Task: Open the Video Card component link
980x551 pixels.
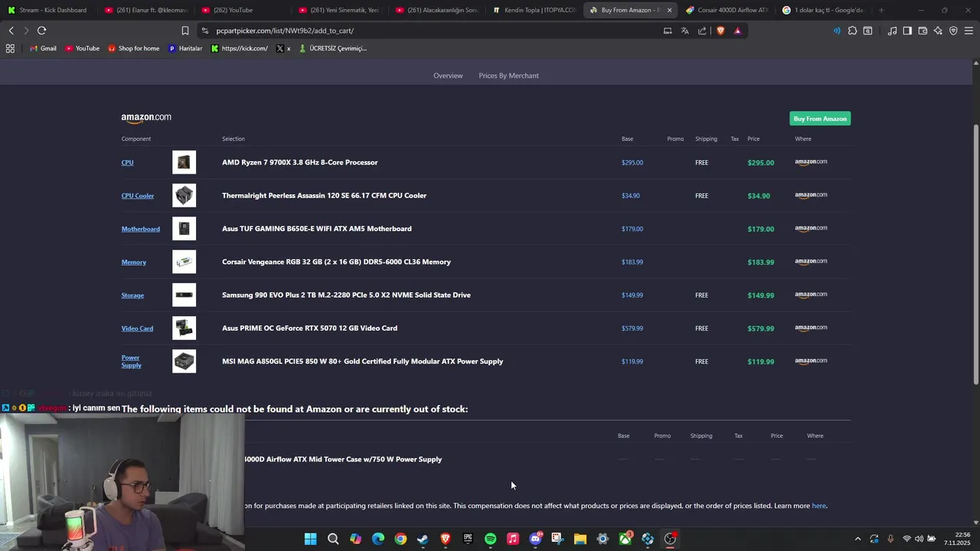Action: [x=137, y=328]
